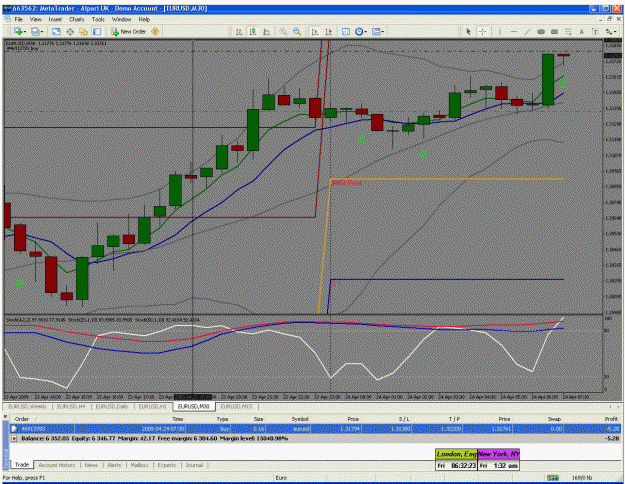The image size is (625, 484).
Task: Select the Ellipse drawing tool
Action: tap(541, 31)
